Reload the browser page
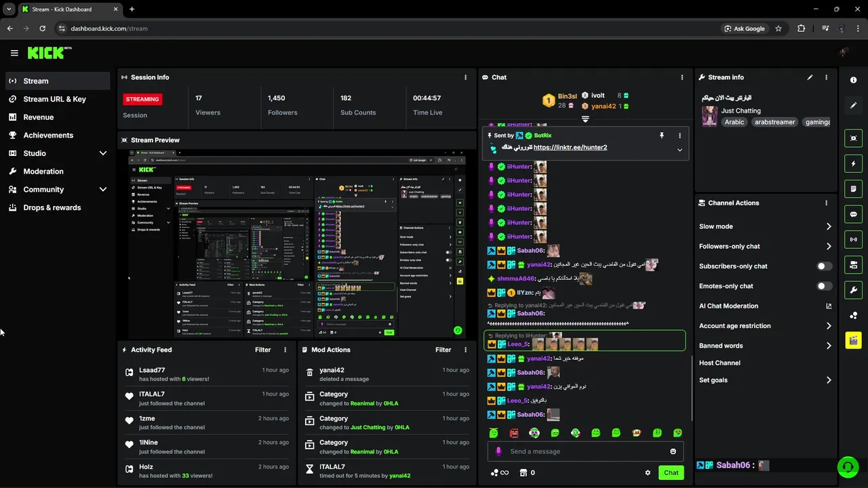This screenshot has height=488, width=868. [x=42, y=28]
